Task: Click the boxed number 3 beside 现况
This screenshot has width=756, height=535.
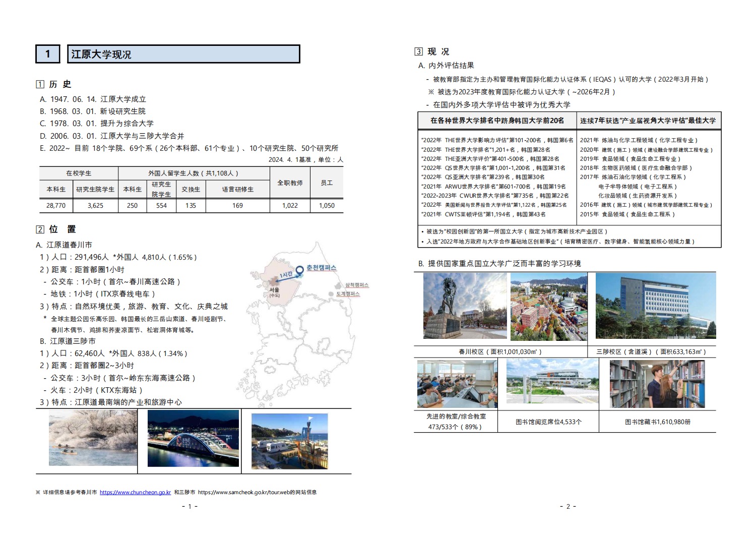Action: click(x=418, y=51)
